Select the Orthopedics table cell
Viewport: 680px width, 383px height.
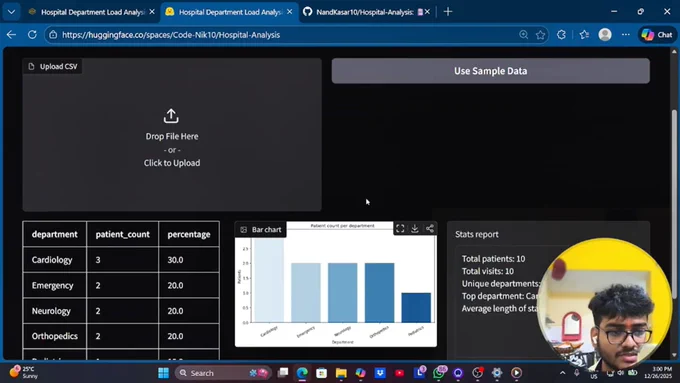pyautogui.click(x=55, y=336)
